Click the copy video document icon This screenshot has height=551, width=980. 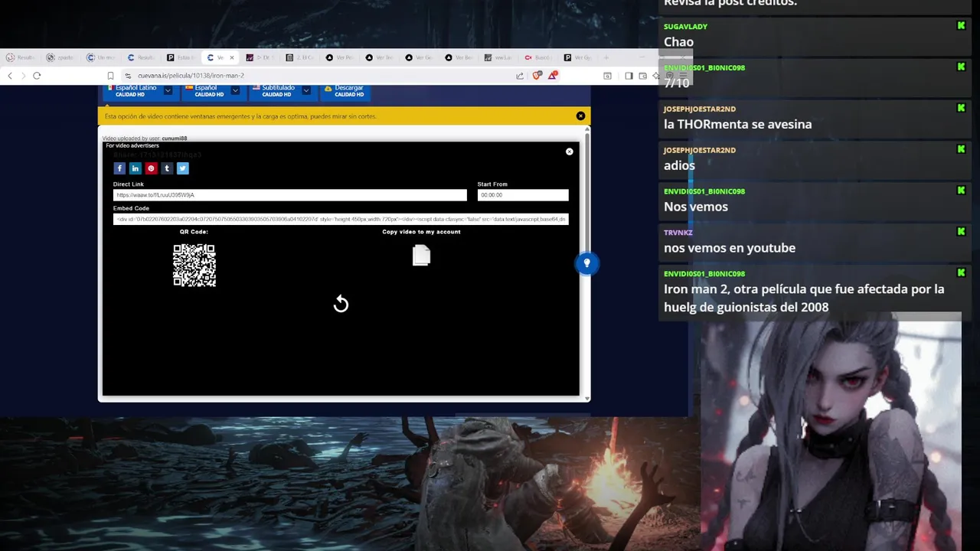pos(421,256)
